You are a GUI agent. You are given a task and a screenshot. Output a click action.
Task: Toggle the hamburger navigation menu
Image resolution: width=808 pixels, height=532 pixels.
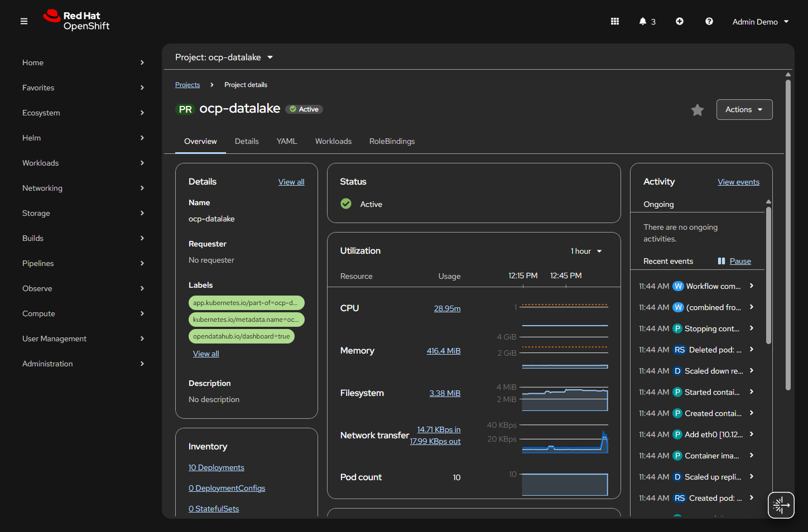click(24, 21)
